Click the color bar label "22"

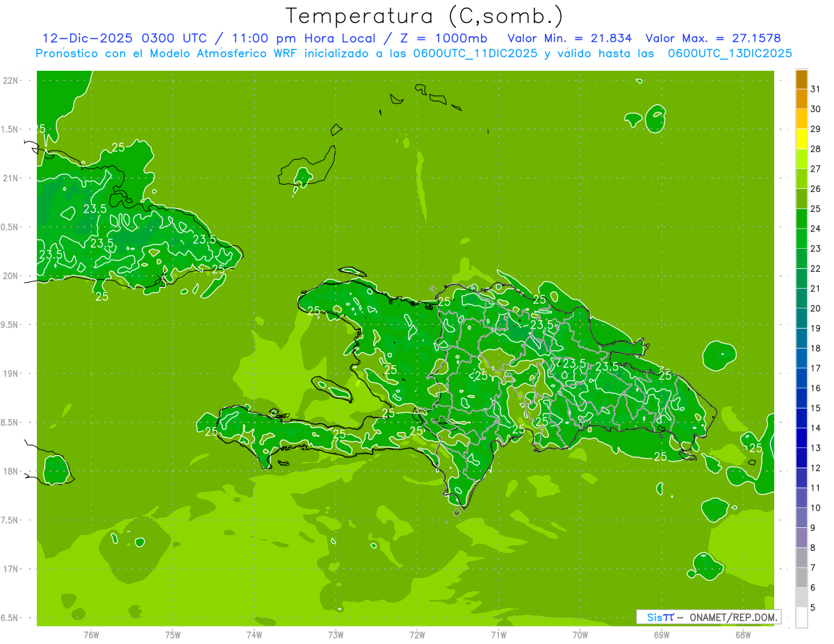(815, 268)
